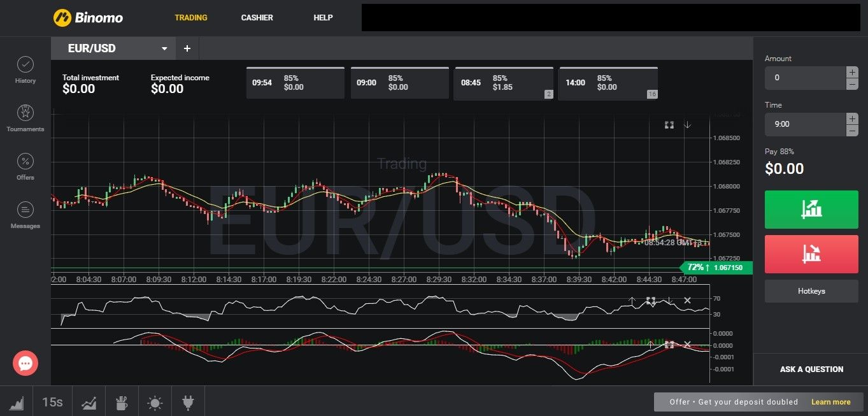Open the Tournaments section
868x416 pixels.
(25, 118)
